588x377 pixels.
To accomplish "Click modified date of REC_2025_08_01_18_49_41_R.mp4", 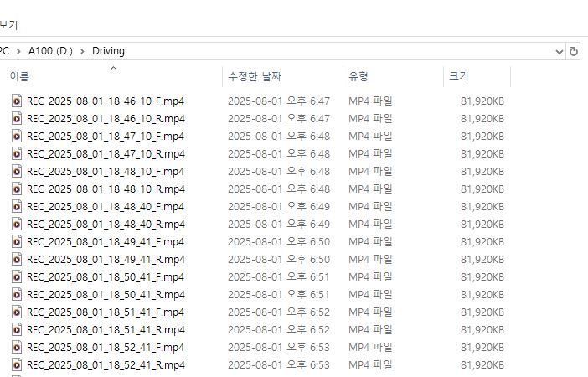I will click(x=279, y=260).
